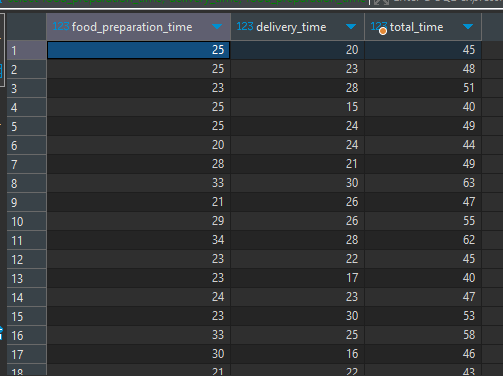Open the delivery_time column sort/filter arrow

[351, 27]
